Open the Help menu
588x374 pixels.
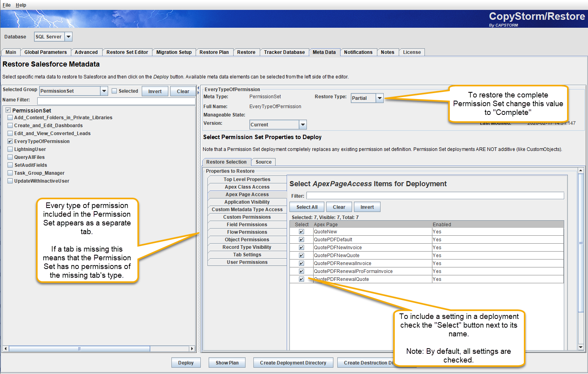tap(21, 5)
